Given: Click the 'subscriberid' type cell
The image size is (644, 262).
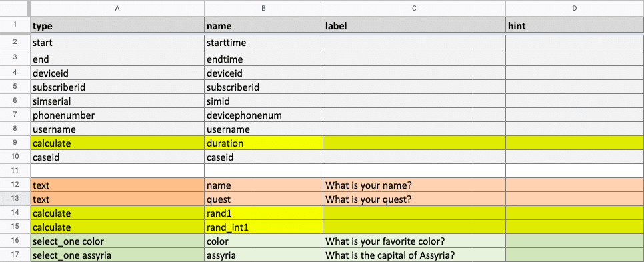Looking at the screenshot, I should coord(117,87).
